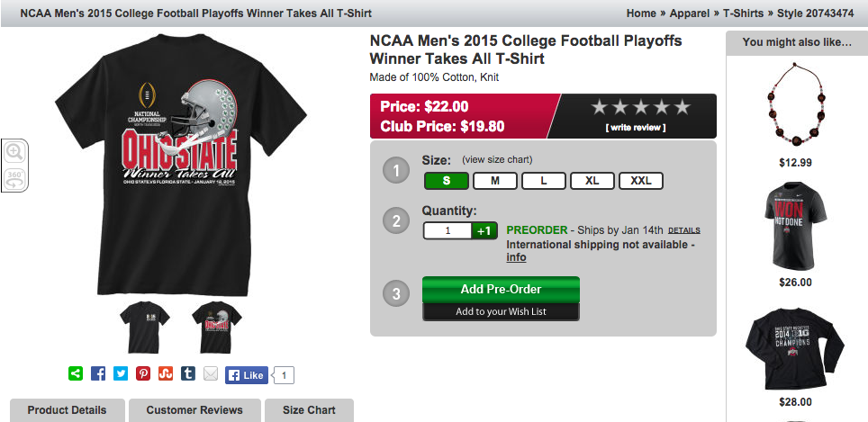
Task: Click the quantity input field
Action: 448,230
